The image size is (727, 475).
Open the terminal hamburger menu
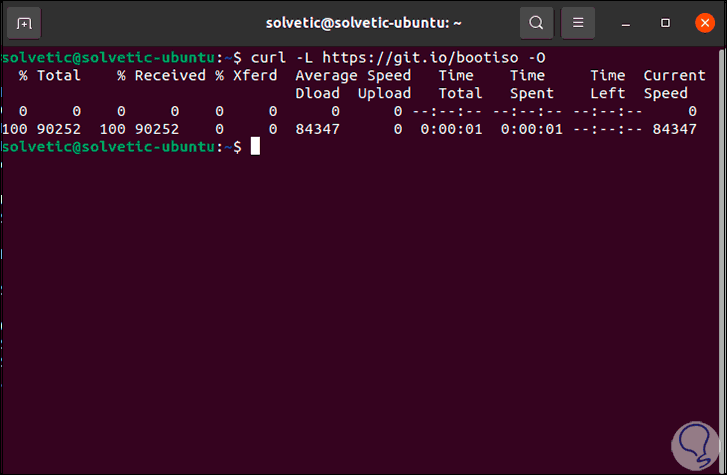[577, 22]
